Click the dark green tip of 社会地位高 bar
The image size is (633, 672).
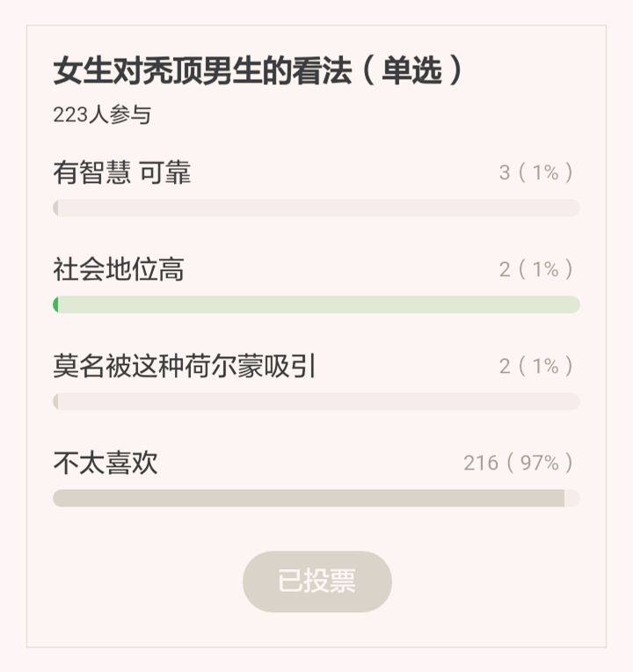click(x=56, y=305)
